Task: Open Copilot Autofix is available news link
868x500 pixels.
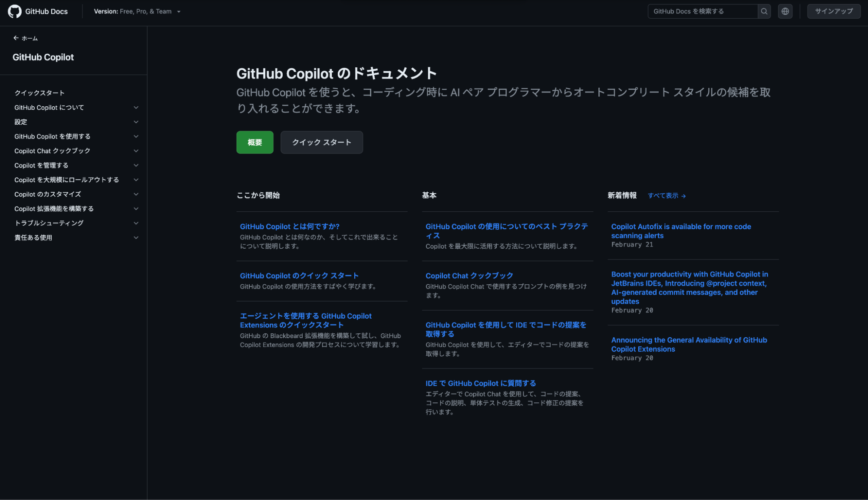Action: pos(681,231)
